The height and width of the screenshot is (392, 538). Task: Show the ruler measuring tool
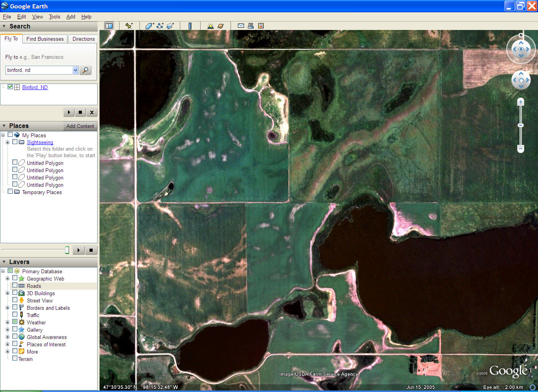tap(190, 26)
